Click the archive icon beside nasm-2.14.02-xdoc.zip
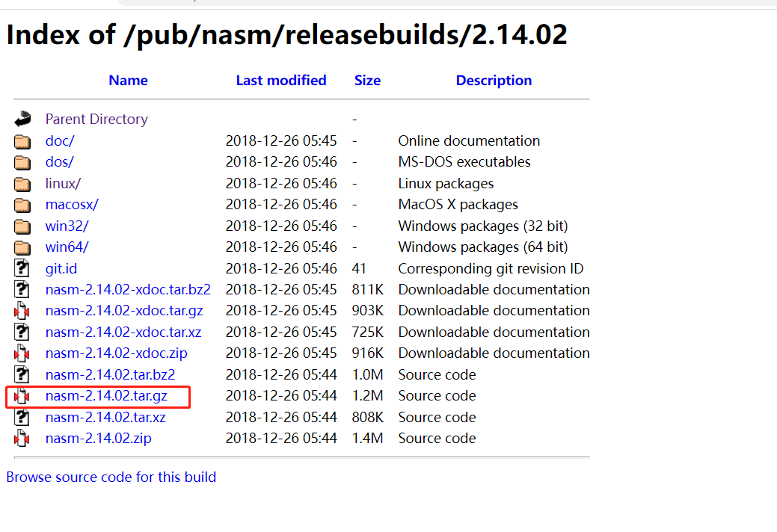This screenshot has height=532, width=777. point(22,353)
